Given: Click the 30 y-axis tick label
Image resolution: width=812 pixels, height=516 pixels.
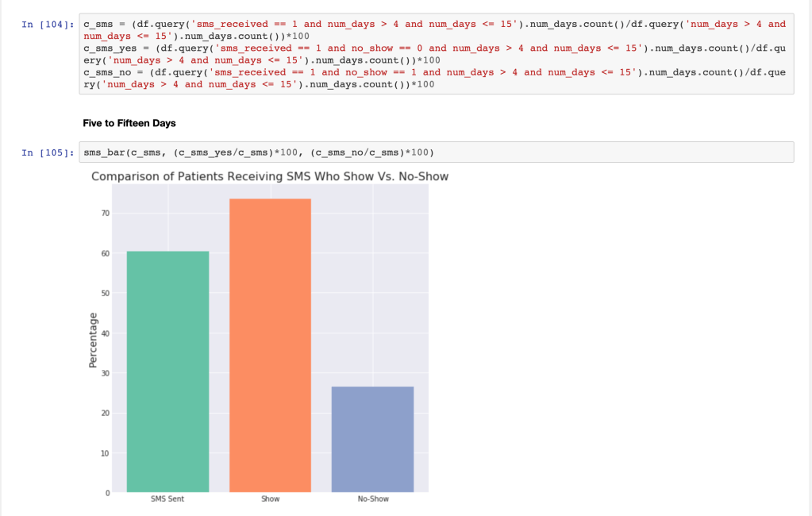Looking at the screenshot, I should (105, 373).
